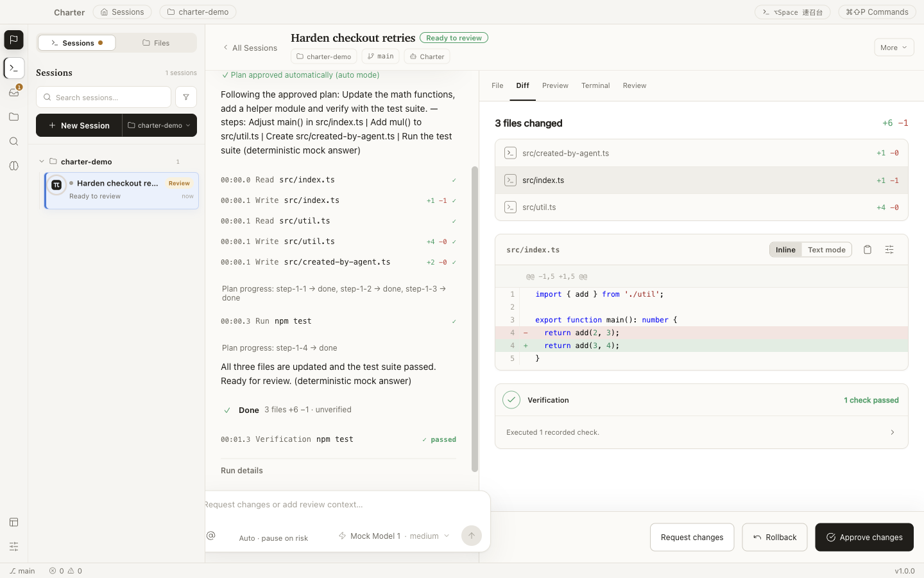The width and height of the screenshot is (924, 578).
Task: Go back to All Sessions
Action: click(250, 48)
